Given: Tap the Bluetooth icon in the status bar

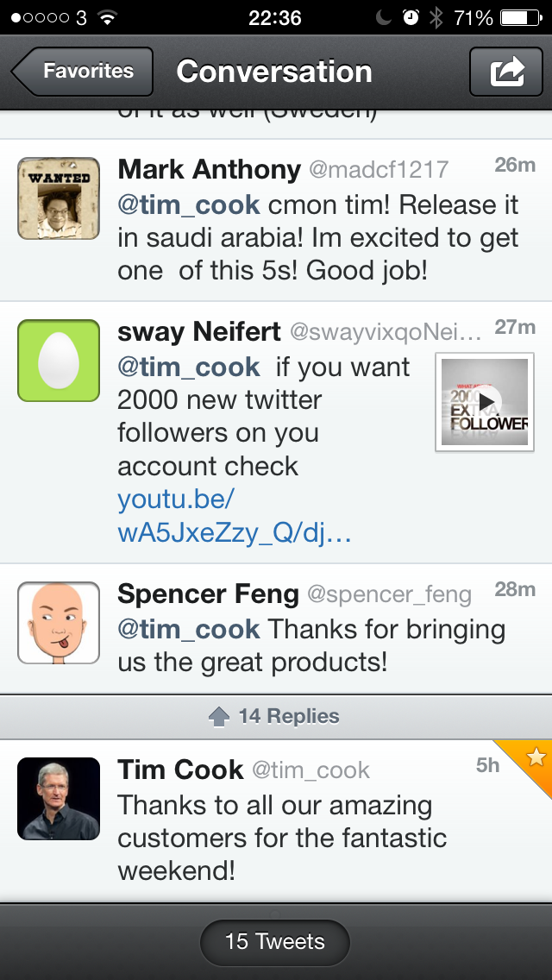Looking at the screenshot, I should (436, 17).
